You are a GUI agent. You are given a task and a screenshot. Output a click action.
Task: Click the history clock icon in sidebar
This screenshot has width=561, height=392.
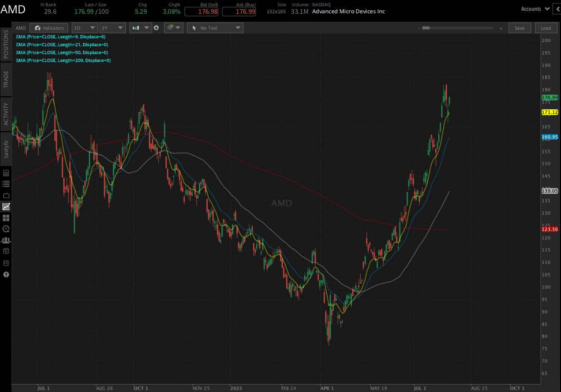pos(6,229)
